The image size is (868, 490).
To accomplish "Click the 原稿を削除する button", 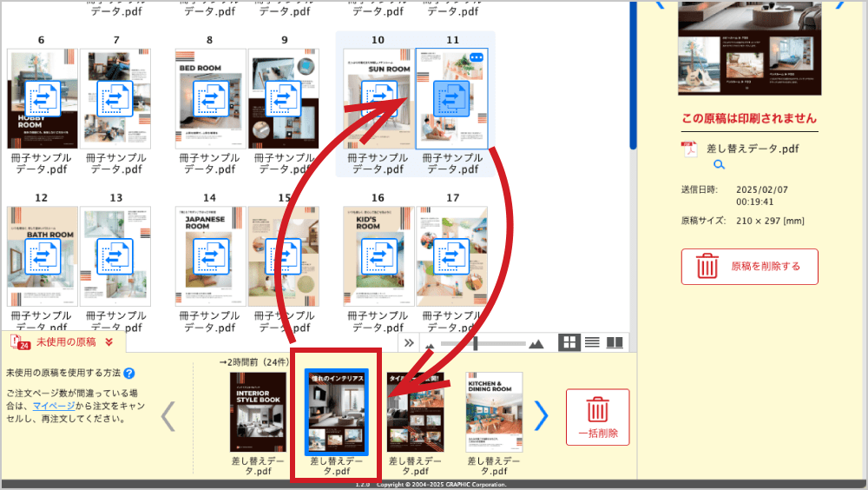I will [749, 266].
